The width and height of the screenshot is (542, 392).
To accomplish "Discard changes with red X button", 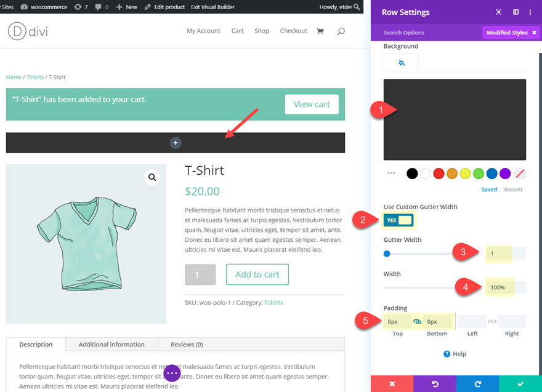I will tap(392, 384).
